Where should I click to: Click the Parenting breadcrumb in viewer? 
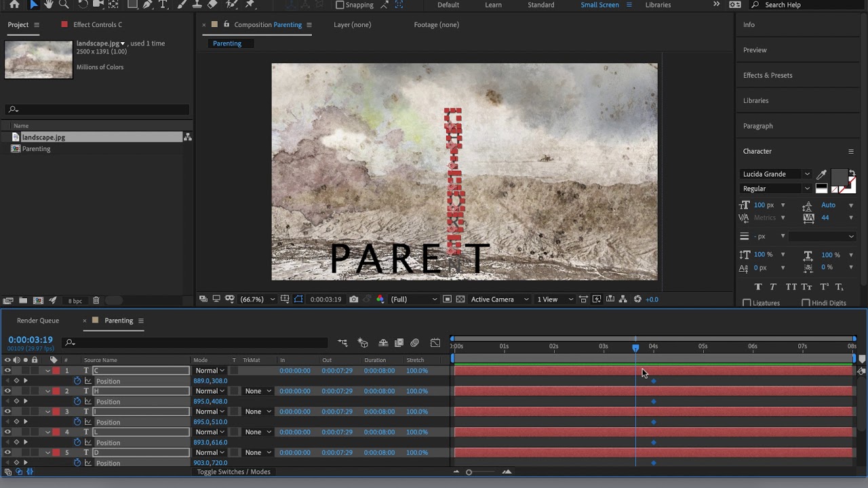227,43
